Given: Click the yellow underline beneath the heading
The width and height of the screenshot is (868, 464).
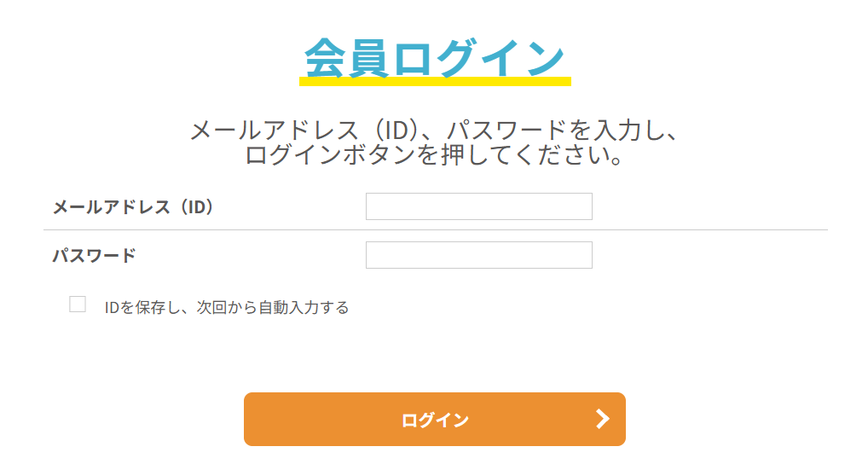Looking at the screenshot, I should point(434,82).
